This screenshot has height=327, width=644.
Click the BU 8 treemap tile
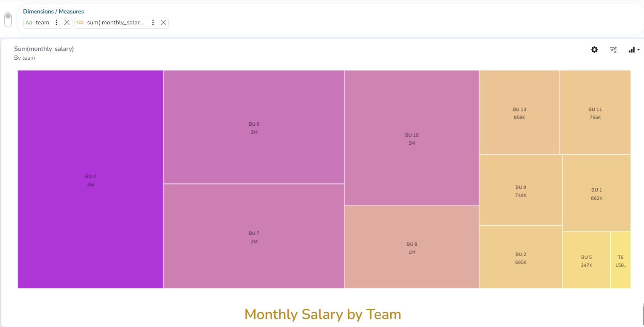pos(412,247)
